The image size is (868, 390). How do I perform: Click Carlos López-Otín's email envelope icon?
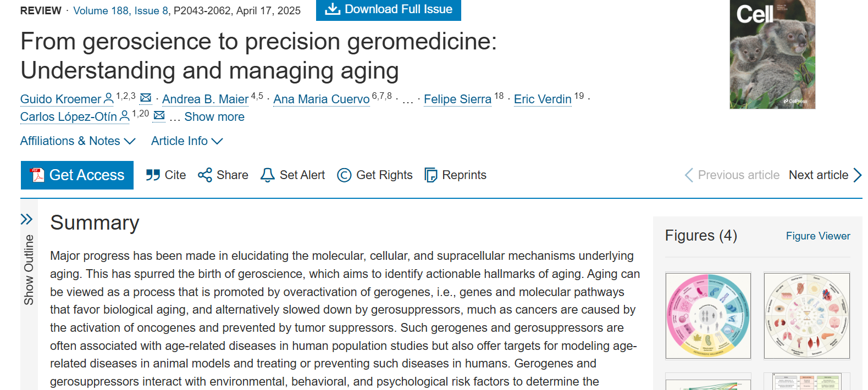pos(159,115)
